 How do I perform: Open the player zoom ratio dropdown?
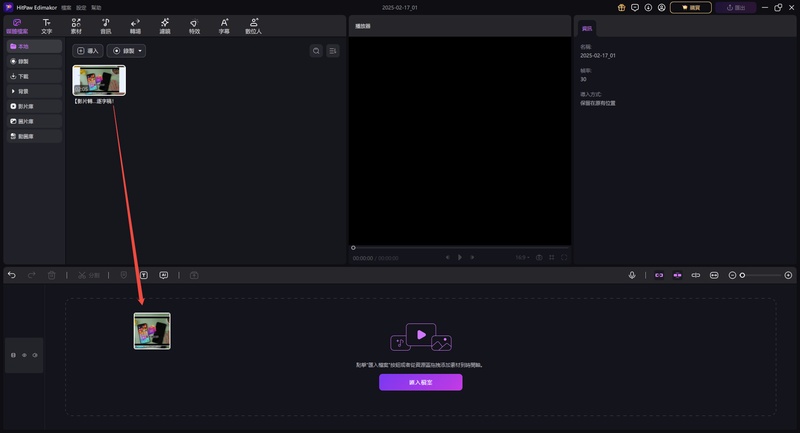(520, 257)
